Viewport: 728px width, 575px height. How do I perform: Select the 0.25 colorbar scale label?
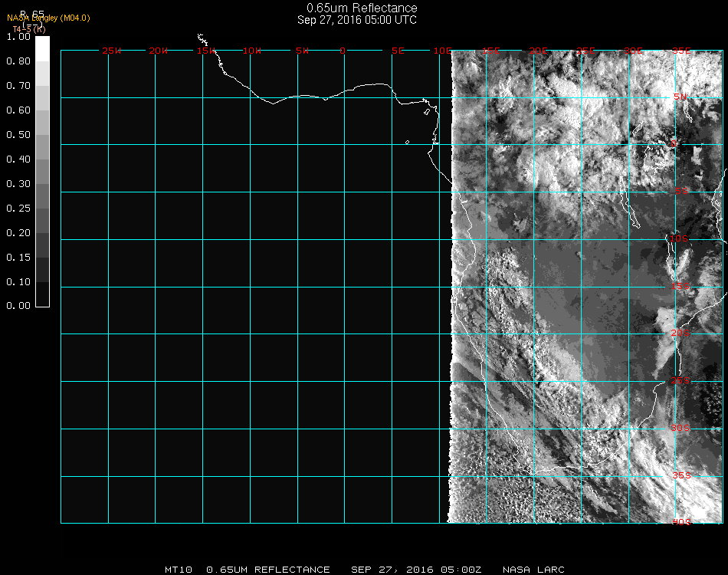pos(18,209)
